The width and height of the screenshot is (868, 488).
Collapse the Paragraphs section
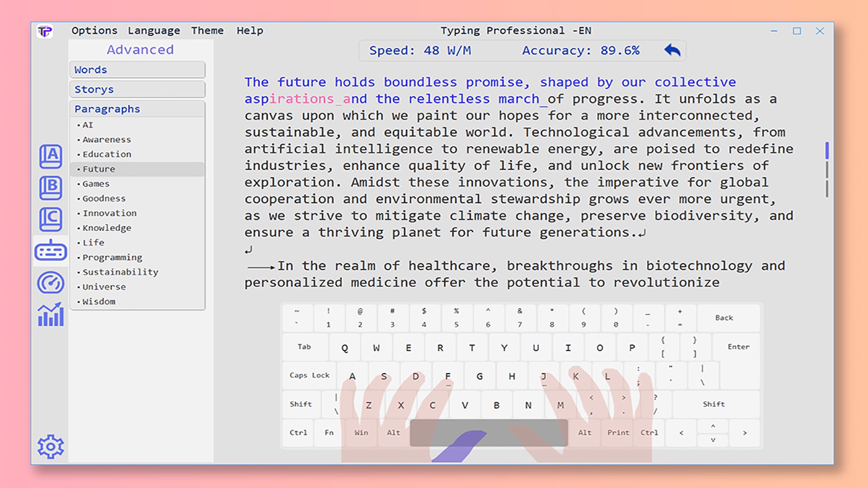click(137, 109)
